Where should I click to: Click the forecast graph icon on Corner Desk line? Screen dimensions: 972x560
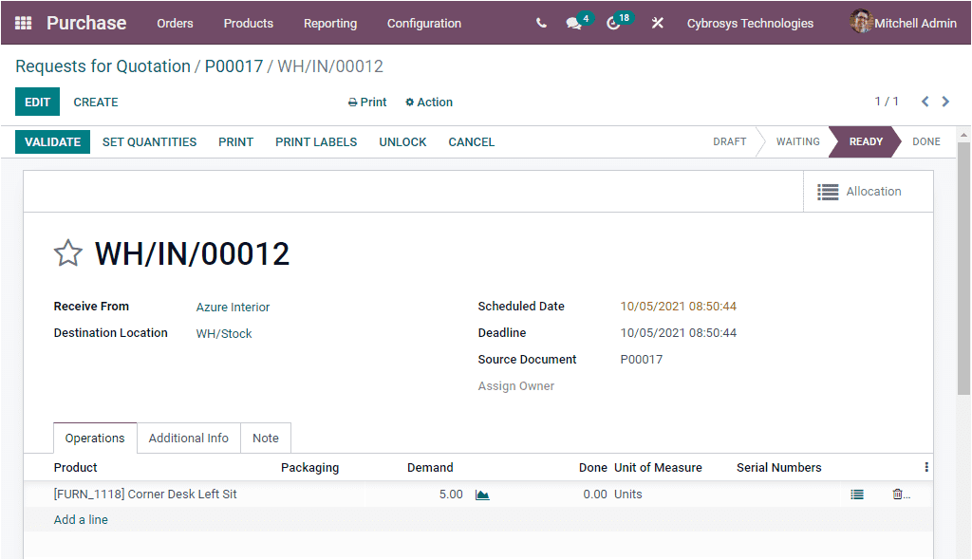[x=482, y=494]
